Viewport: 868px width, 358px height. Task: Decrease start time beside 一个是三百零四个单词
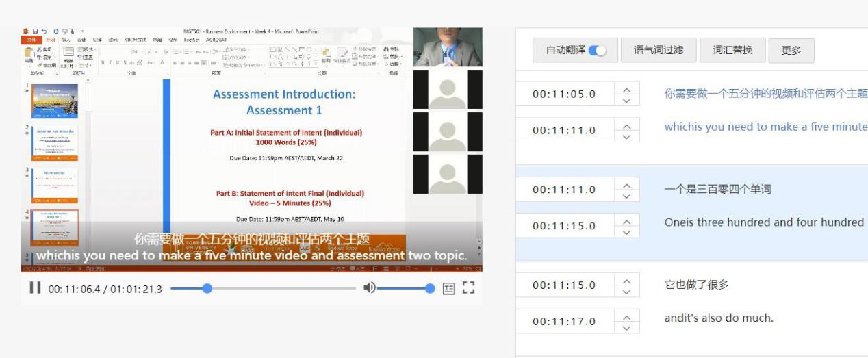626,196
